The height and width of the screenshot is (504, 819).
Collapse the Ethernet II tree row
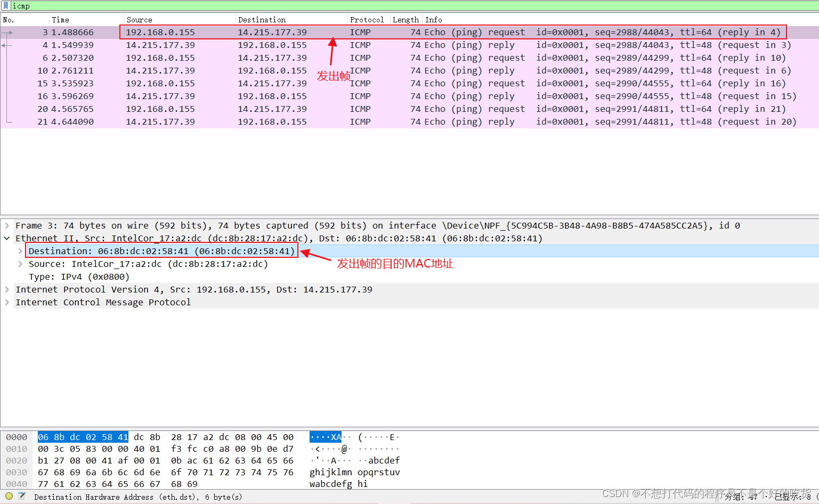click(x=7, y=238)
